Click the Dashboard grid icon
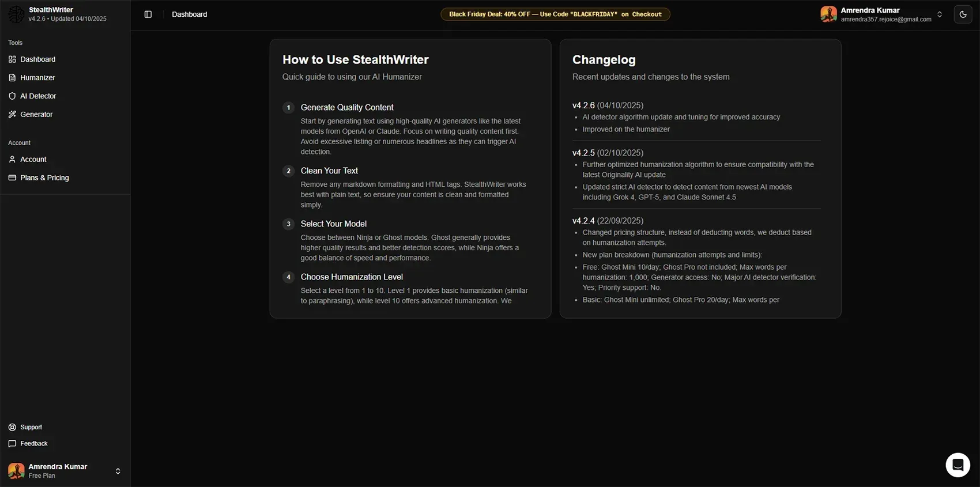The image size is (980, 487). coord(12,59)
